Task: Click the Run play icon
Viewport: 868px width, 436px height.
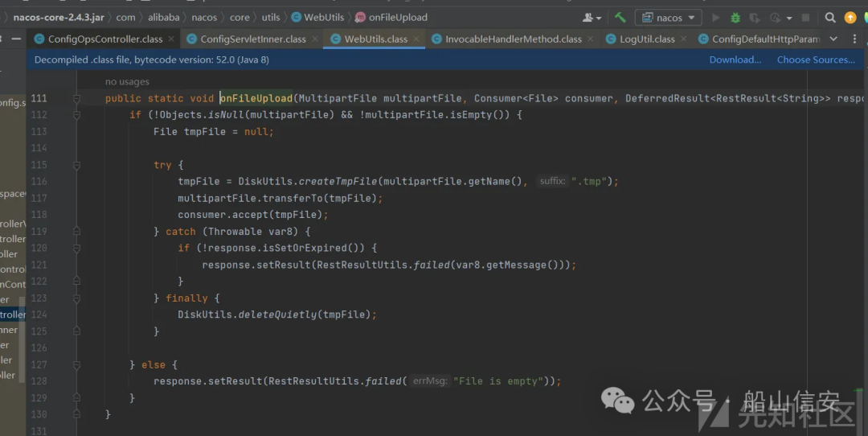Action: coord(716,18)
